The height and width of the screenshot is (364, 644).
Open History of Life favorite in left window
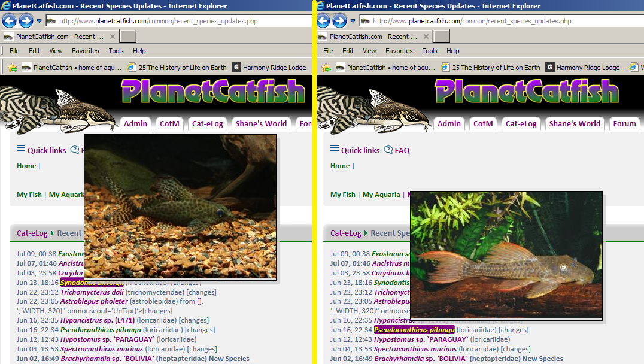(x=177, y=68)
